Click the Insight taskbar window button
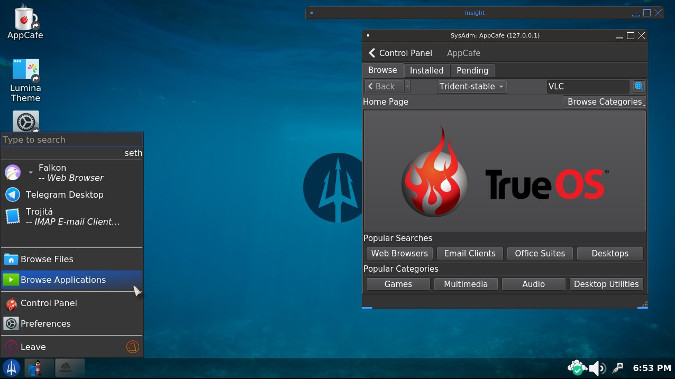Image resolution: width=675 pixels, height=379 pixels. (x=70, y=368)
